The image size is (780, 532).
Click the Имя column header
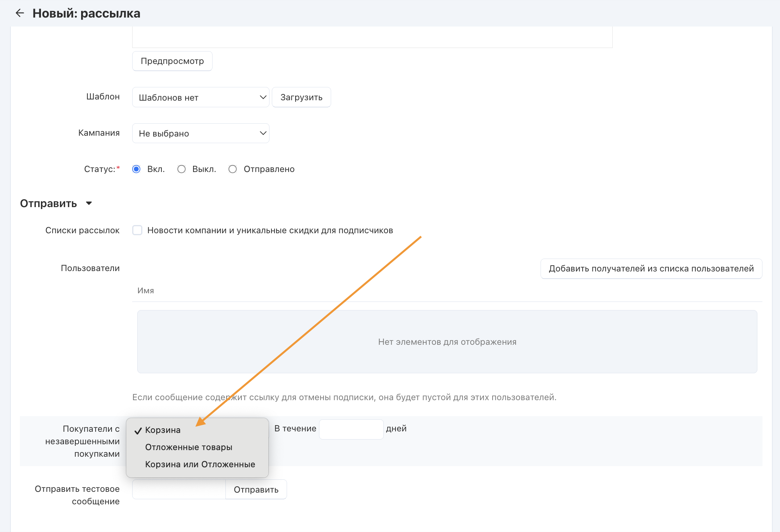click(x=145, y=291)
